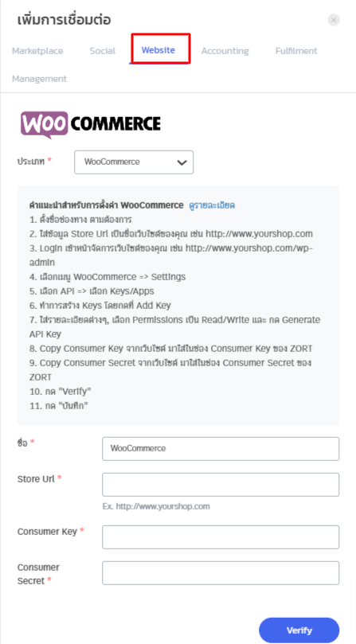Open the Social tab

103,51
